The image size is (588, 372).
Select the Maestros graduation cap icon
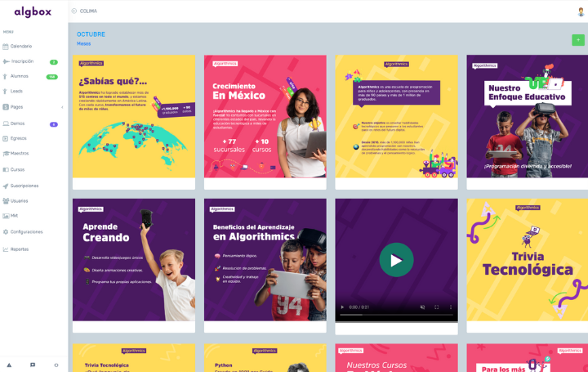6,154
